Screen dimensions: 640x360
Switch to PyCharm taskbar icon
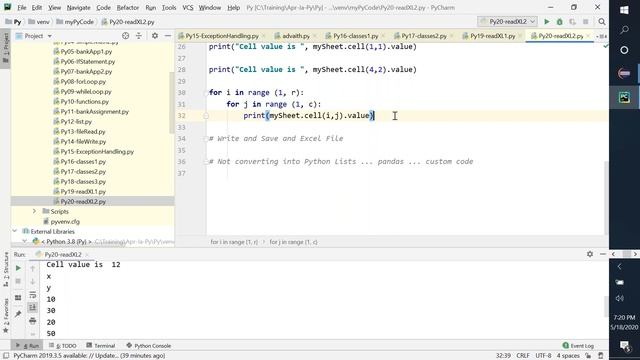pos(624,97)
